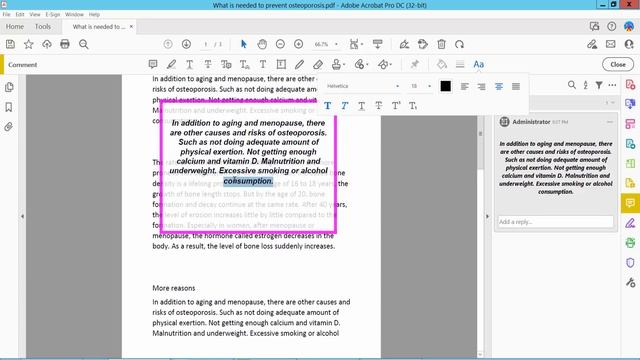Screen dimensions: 640x360
Task: Collapse the left navigation pane arrow
Action: 22,216
